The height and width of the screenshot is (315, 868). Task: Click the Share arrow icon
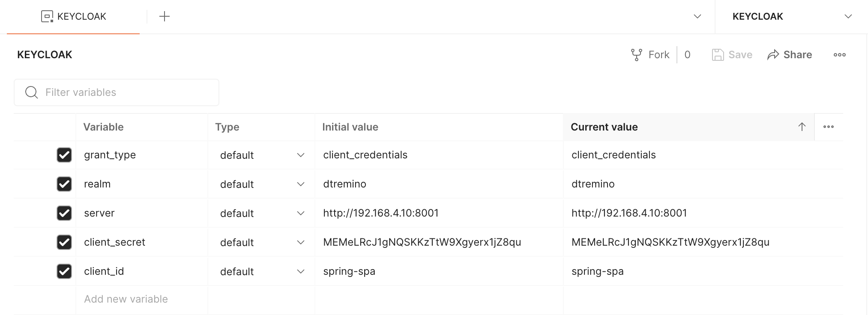[773, 55]
